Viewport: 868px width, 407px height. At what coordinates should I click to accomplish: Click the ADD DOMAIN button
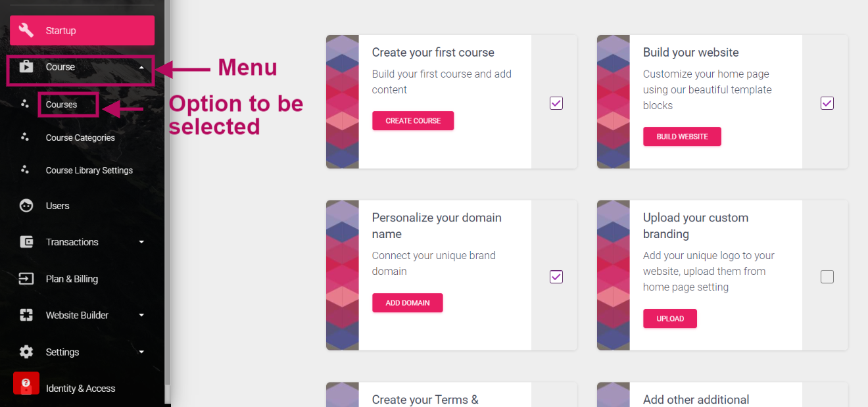click(408, 303)
